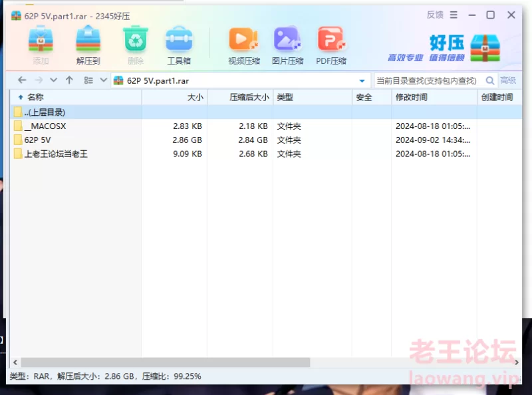The width and height of the screenshot is (532, 395).
Task: Minimize the 2345好压 window
Action: coord(472,15)
